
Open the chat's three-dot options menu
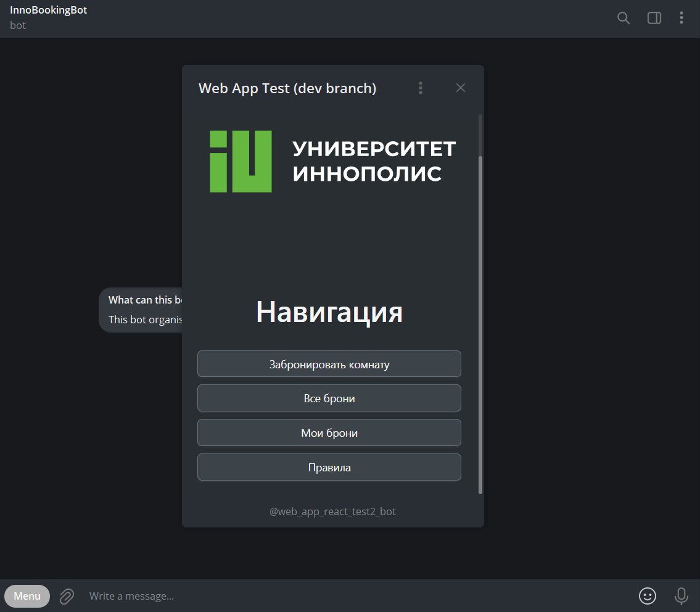pyautogui.click(x=681, y=18)
